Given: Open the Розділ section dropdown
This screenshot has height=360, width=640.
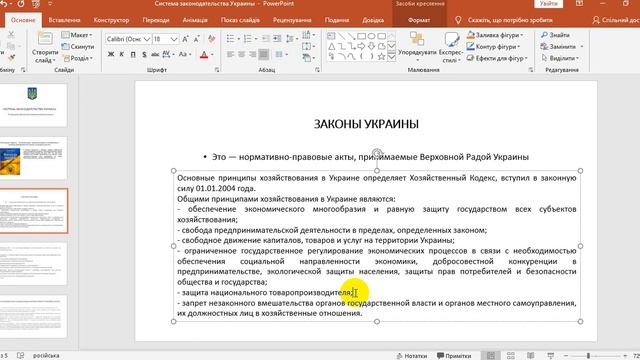Looking at the screenshot, I should (x=78, y=58).
